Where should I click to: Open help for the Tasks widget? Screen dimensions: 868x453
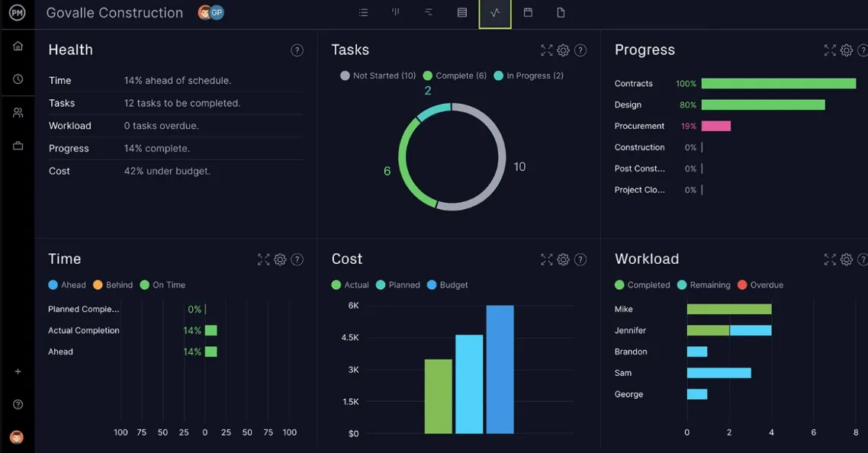580,50
